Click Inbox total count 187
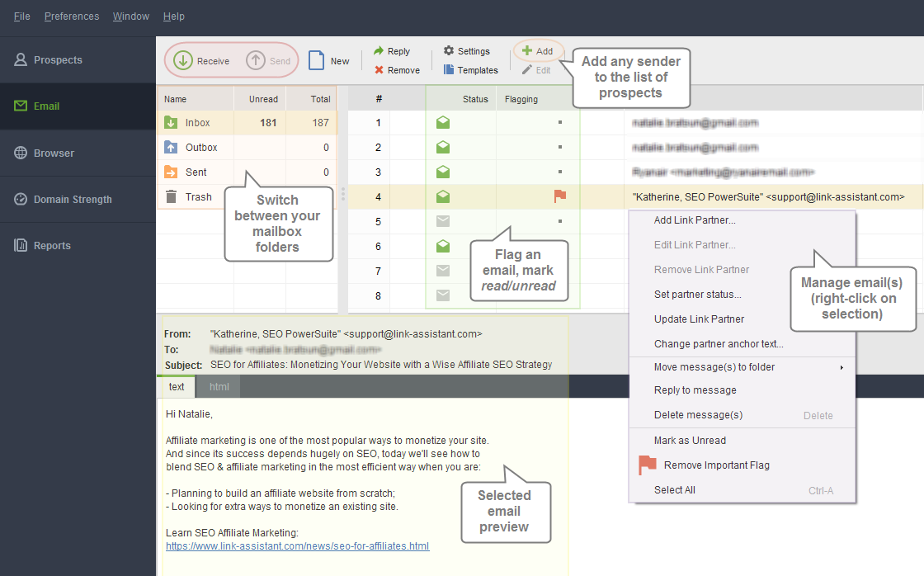Image resolution: width=924 pixels, height=576 pixels. [321, 123]
